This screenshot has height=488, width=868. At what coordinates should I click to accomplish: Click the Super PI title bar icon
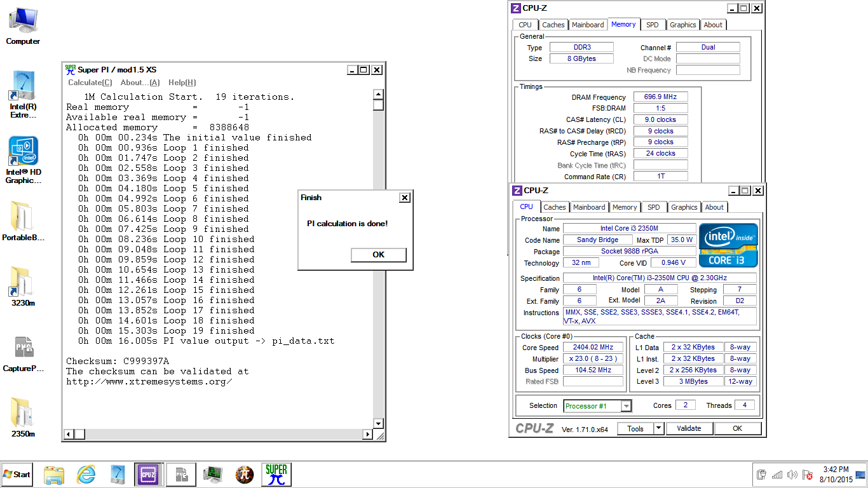point(71,70)
